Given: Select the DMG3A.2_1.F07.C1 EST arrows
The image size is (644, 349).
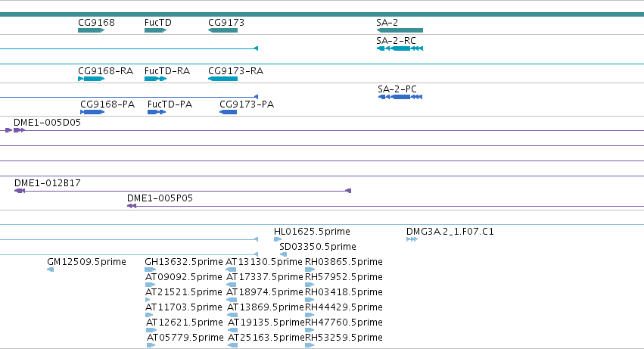Looking at the screenshot, I should click(x=412, y=239).
